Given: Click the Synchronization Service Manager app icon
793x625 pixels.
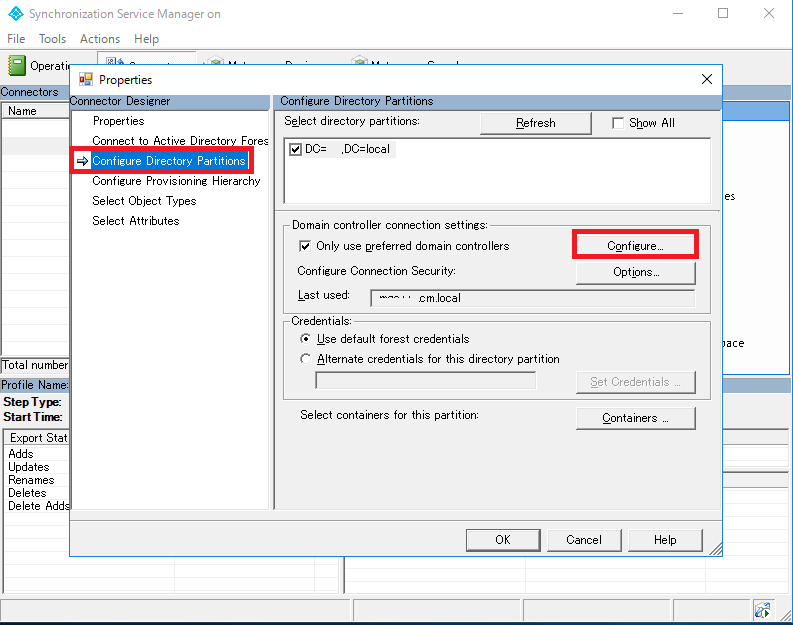Looking at the screenshot, I should click(x=16, y=14).
